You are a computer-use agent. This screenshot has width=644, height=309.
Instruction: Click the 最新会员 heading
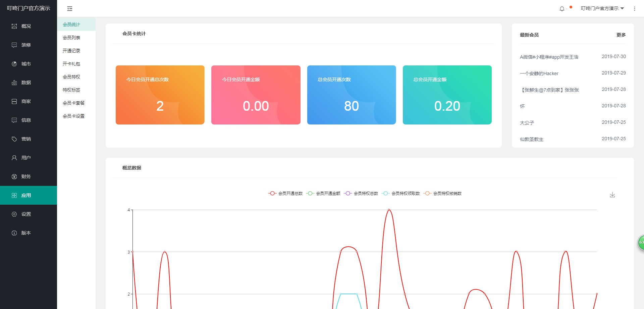[x=529, y=35]
